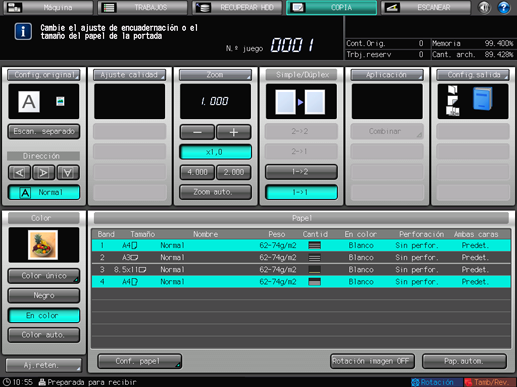The width and height of the screenshot is (517, 387).
Task: Open the Combinar option
Action: 387,131
